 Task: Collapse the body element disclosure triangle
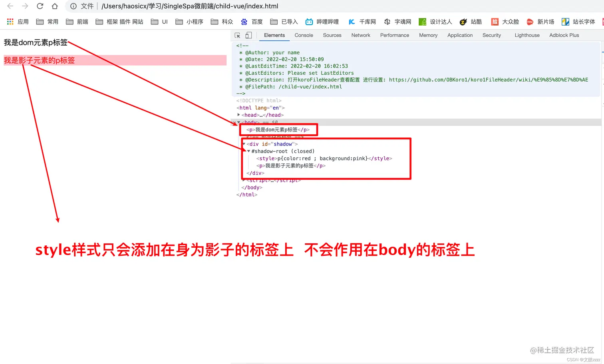point(239,122)
